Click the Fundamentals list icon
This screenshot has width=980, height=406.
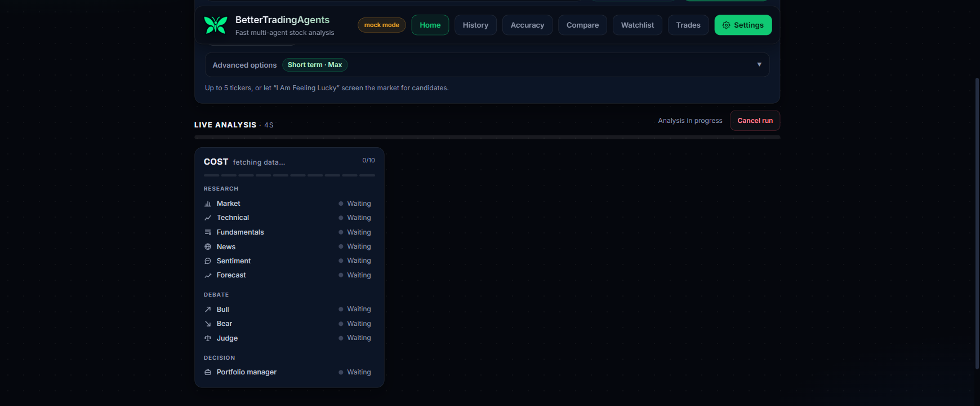click(x=208, y=232)
